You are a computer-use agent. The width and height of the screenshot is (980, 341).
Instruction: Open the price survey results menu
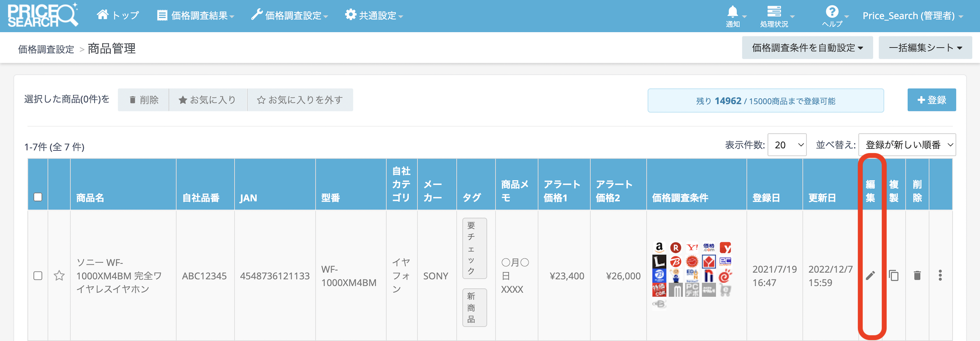tap(196, 16)
